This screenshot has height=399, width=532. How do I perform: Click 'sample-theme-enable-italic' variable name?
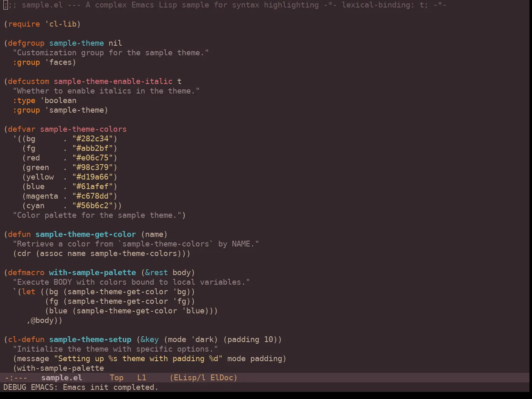pyautogui.click(x=113, y=81)
